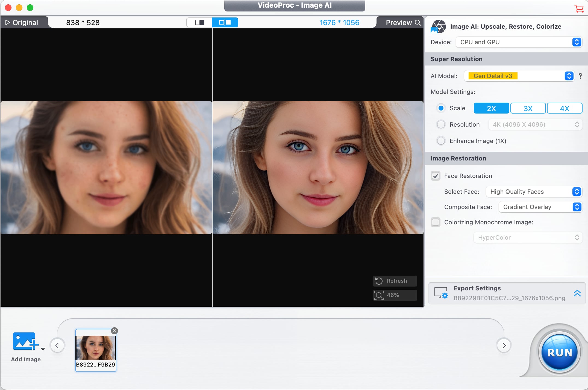
Task: Click the Model Settings label
Action: [x=453, y=92]
